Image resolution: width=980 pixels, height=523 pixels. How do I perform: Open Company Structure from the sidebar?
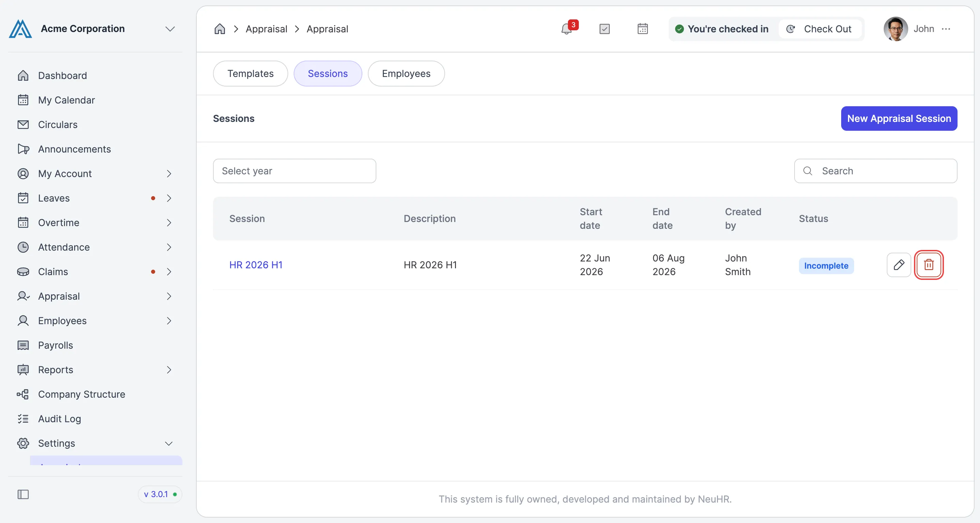(81, 394)
